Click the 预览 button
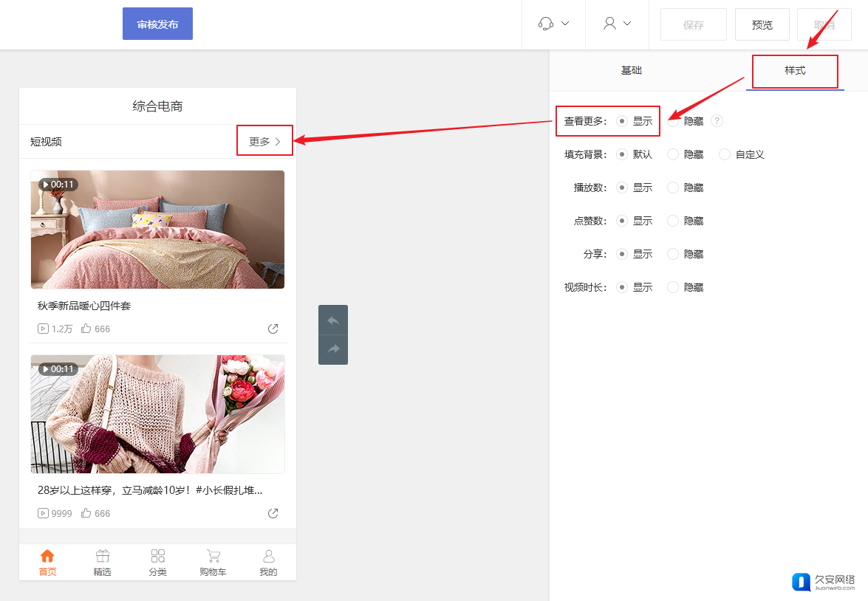This screenshot has height=601, width=868. point(762,24)
